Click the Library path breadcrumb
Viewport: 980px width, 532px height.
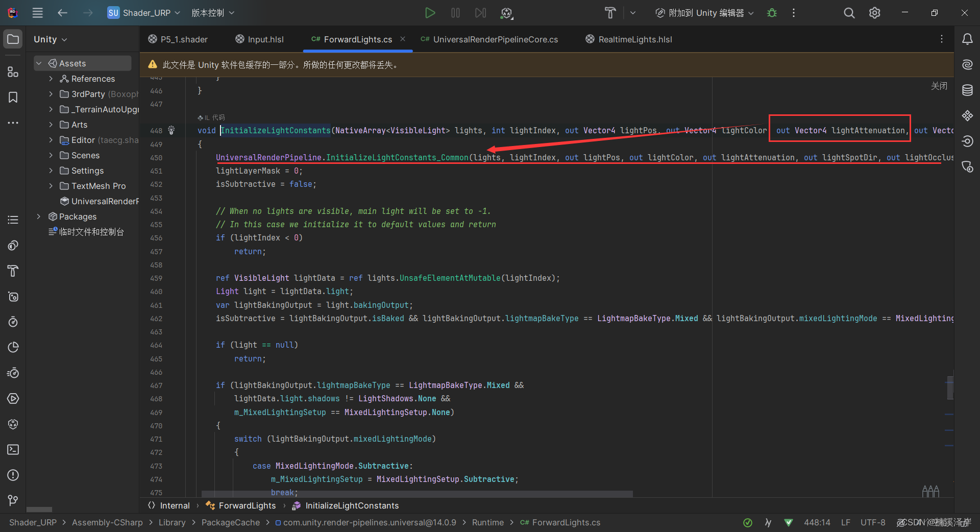pyautogui.click(x=172, y=522)
